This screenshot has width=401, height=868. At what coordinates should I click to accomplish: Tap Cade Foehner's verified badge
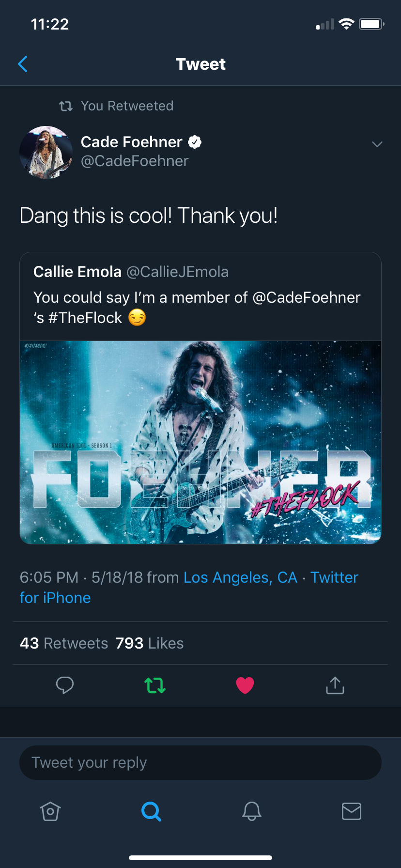coord(195,142)
